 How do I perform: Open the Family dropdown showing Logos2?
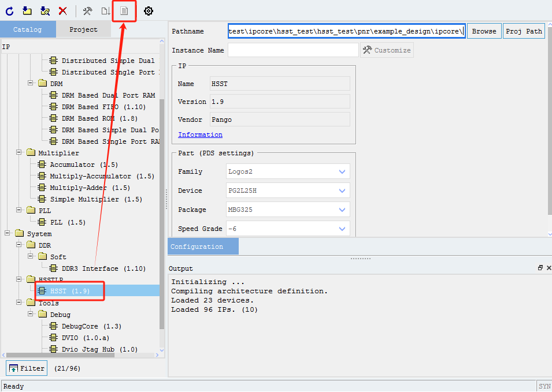(x=288, y=171)
